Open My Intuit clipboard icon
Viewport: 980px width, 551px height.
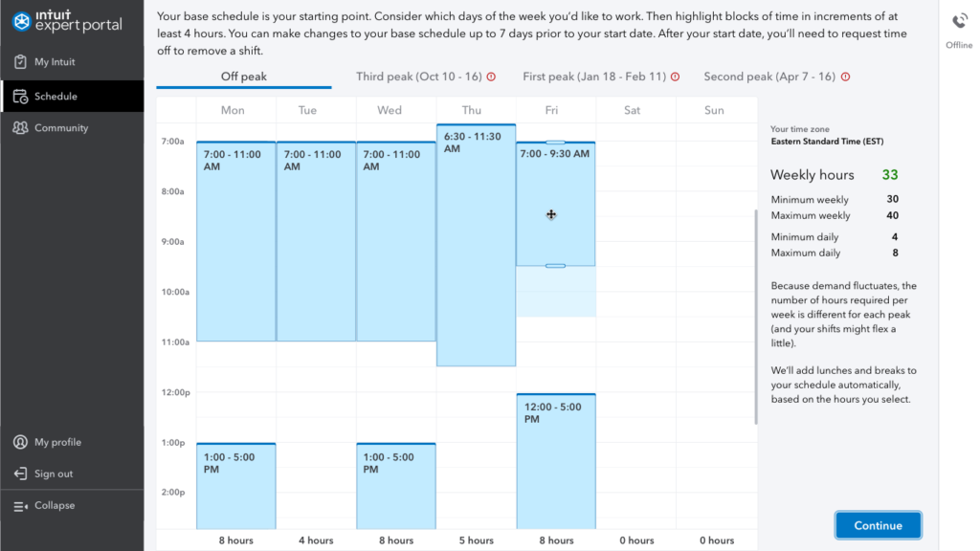point(20,62)
